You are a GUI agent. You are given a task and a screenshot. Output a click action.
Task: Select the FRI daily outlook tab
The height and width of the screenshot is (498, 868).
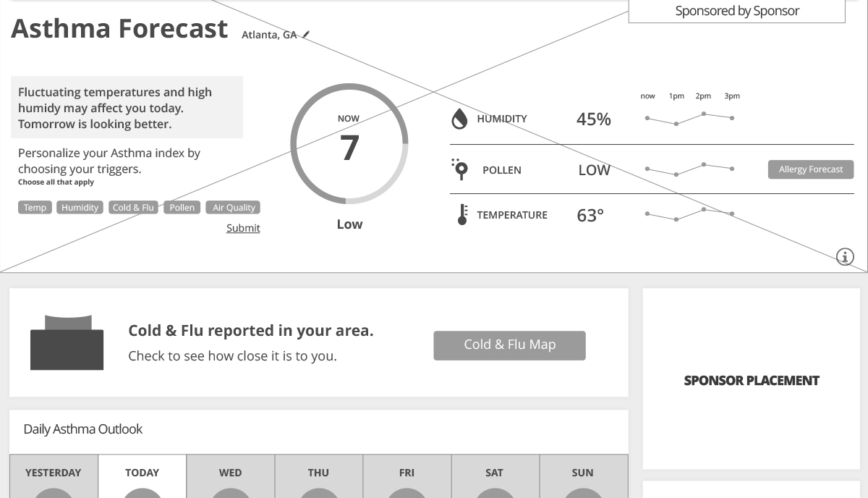407,476
